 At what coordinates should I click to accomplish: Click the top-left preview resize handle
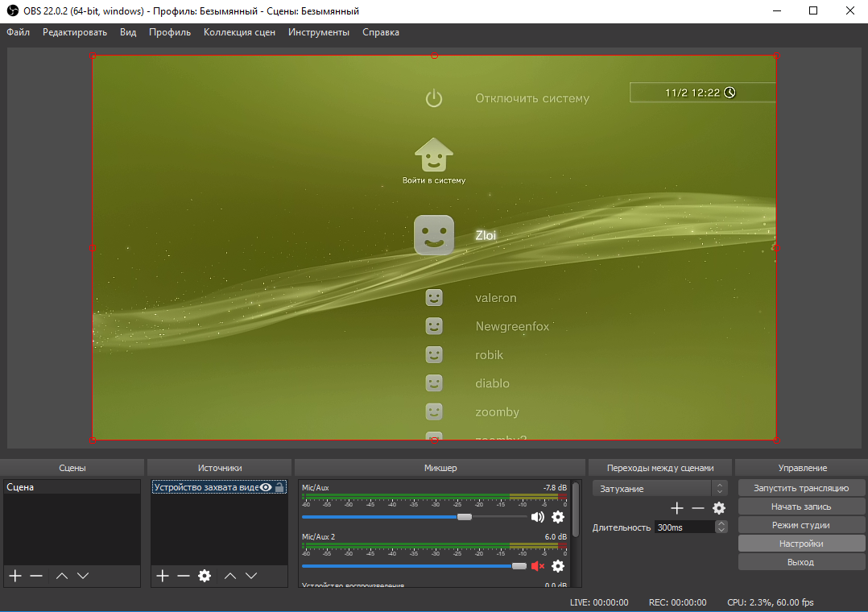point(93,56)
